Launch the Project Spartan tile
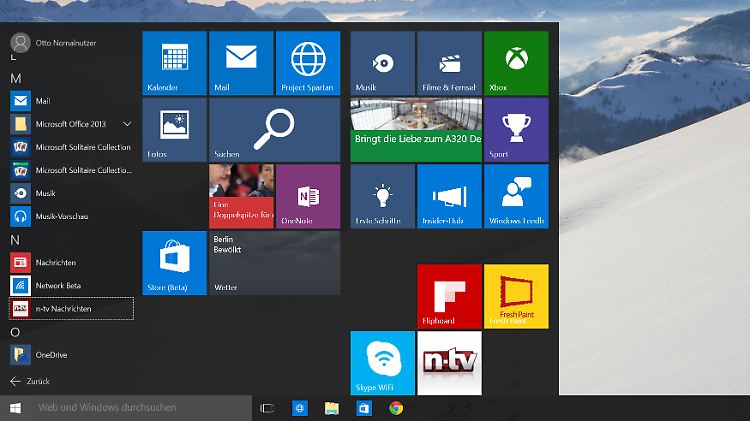 click(x=308, y=62)
